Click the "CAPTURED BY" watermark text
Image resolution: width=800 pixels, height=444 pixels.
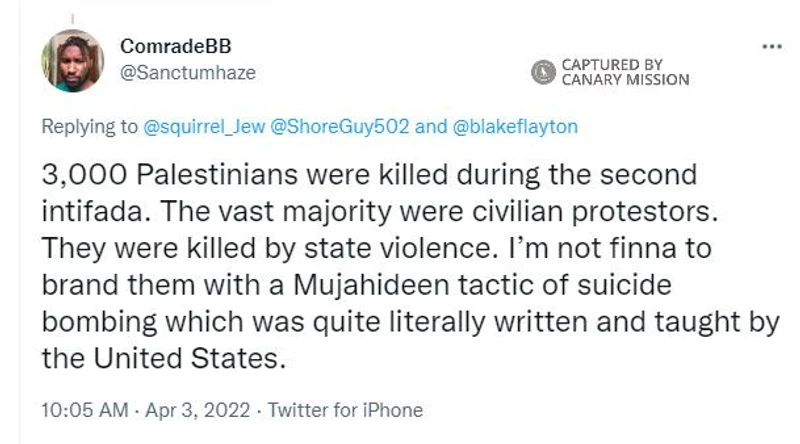point(612,64)
